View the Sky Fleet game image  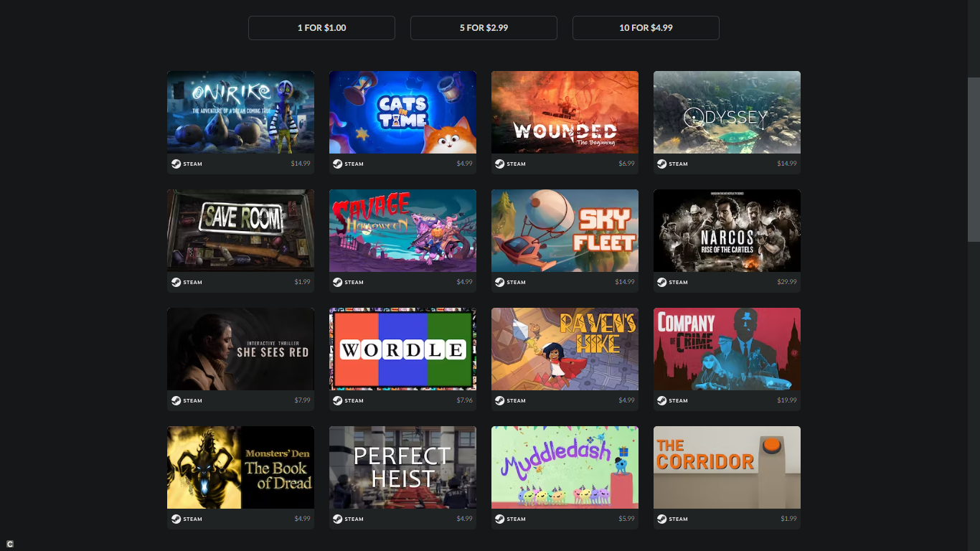click(565, 230)
